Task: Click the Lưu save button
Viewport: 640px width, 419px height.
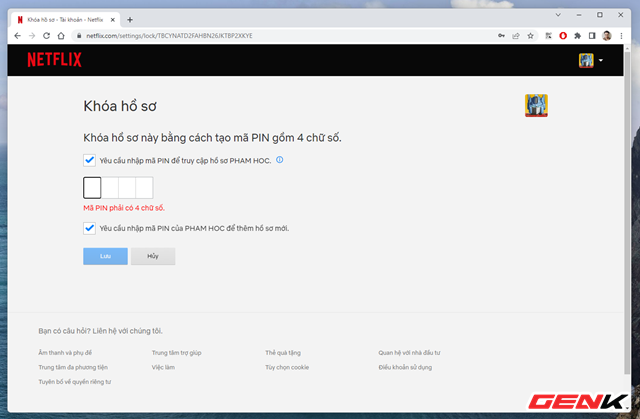Action: (x=105, y=256)
